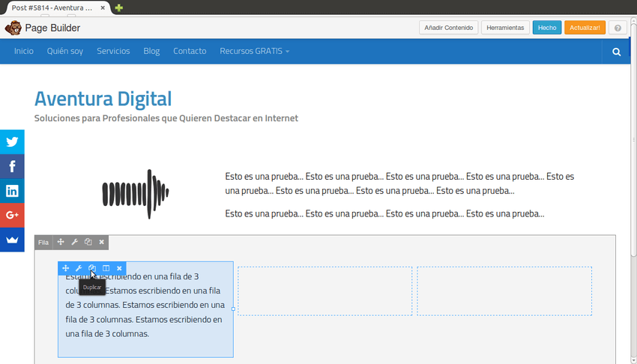The height and width of the screenshot is (364, 637).
Task: Select the empty middle column placeholder
Action: (x=325, y=291)
